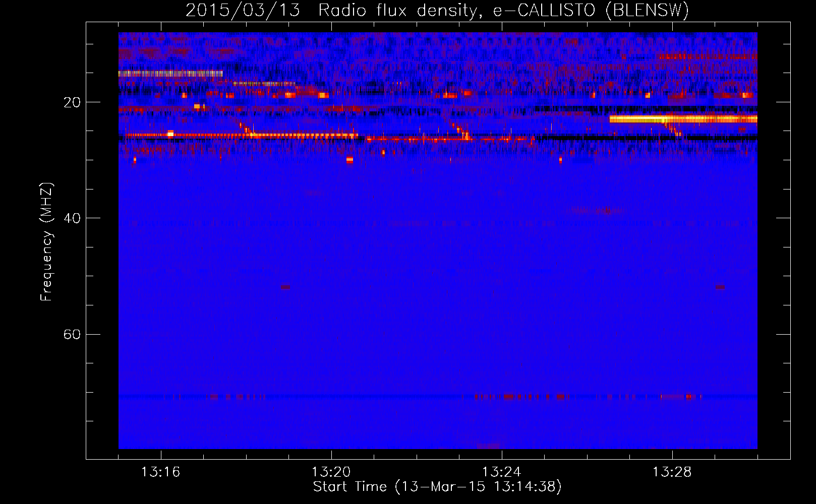Screen dimensions: 816x504
Task: Click the 13:28 time tick label
Action: (x=672, y=472)
